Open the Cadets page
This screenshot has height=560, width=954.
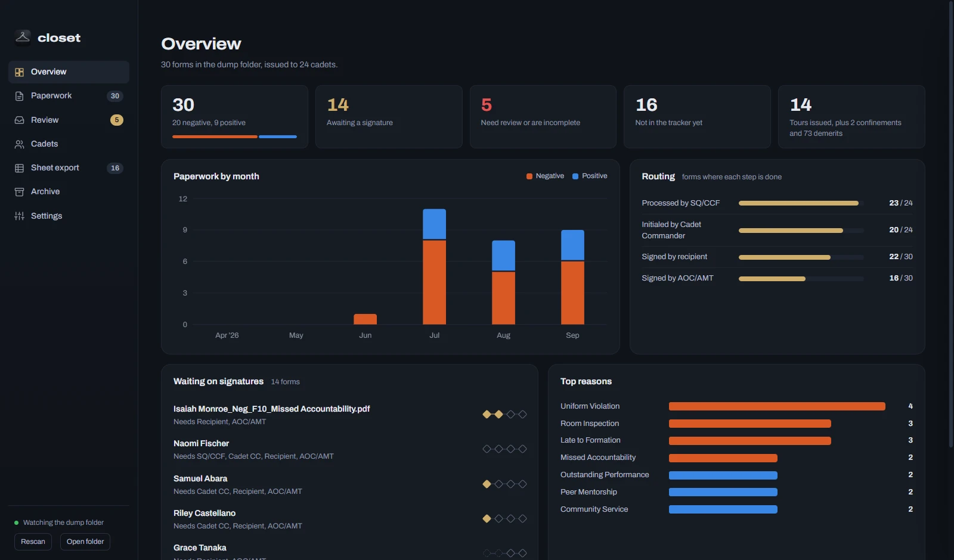(x=69, y=144)
